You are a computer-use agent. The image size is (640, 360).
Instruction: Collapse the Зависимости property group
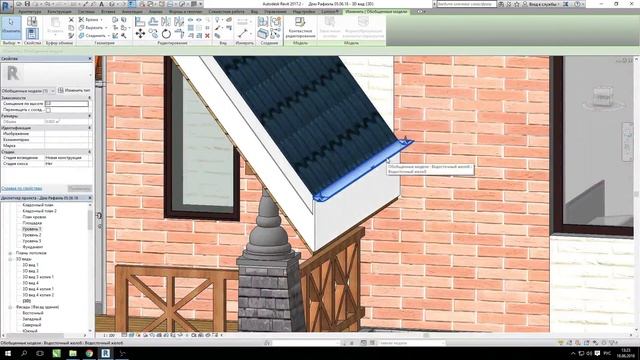(x=89, y=98)
